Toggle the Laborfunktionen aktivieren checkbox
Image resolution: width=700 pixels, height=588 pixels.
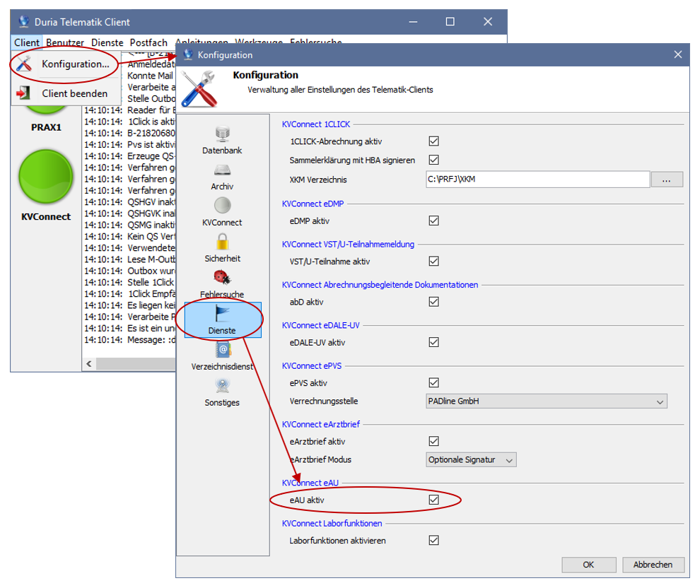tap(433, 540)
